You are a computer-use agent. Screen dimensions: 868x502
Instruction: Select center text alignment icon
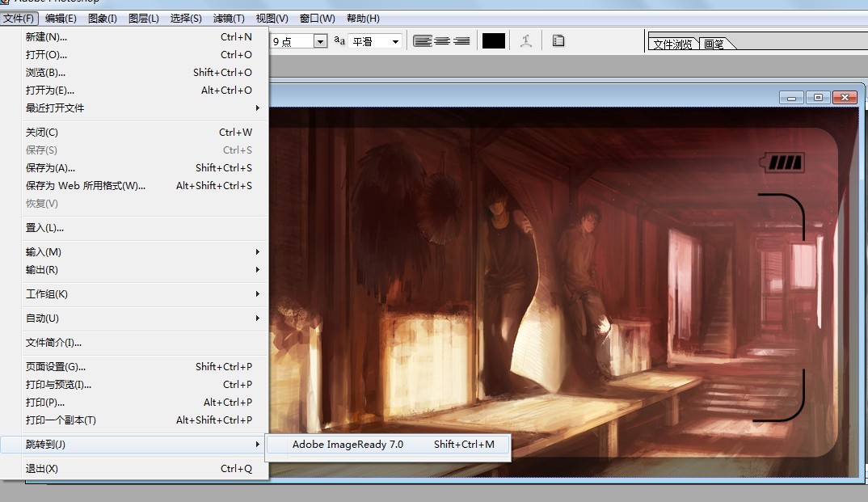(442, 41)
